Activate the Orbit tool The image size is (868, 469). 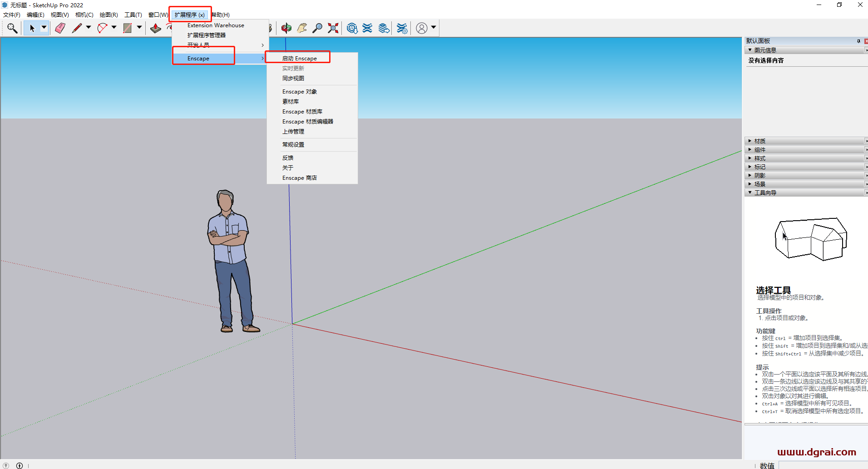(x=286, y=28)
